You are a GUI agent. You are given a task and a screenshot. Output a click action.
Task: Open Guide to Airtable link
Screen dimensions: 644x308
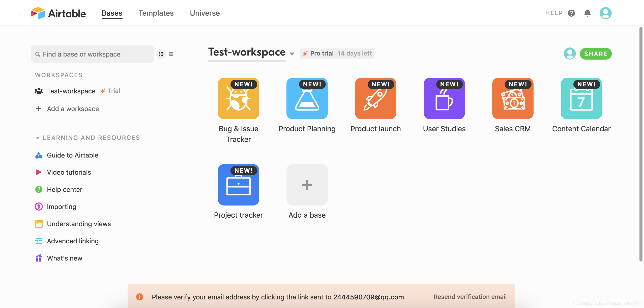[73, 155]
